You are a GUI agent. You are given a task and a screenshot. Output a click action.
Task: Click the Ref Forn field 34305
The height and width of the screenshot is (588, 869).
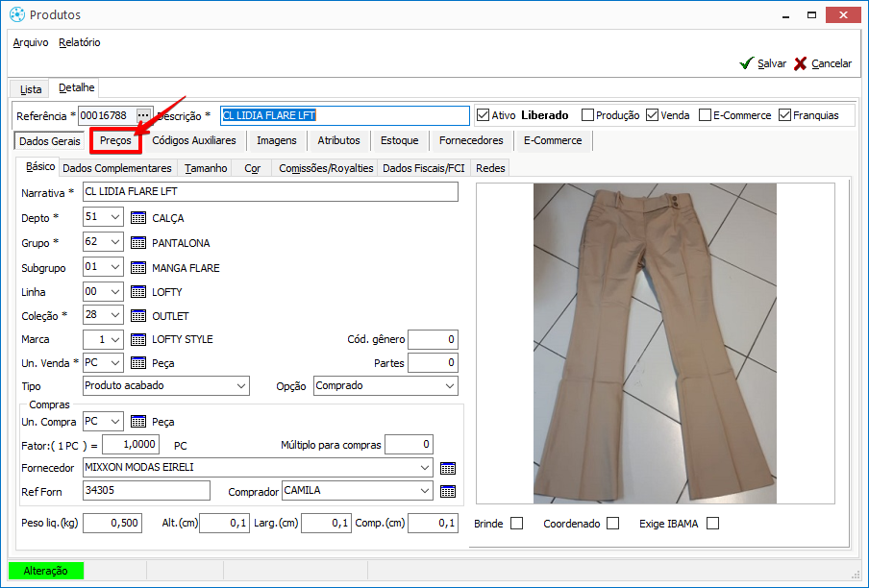point(146,491)
